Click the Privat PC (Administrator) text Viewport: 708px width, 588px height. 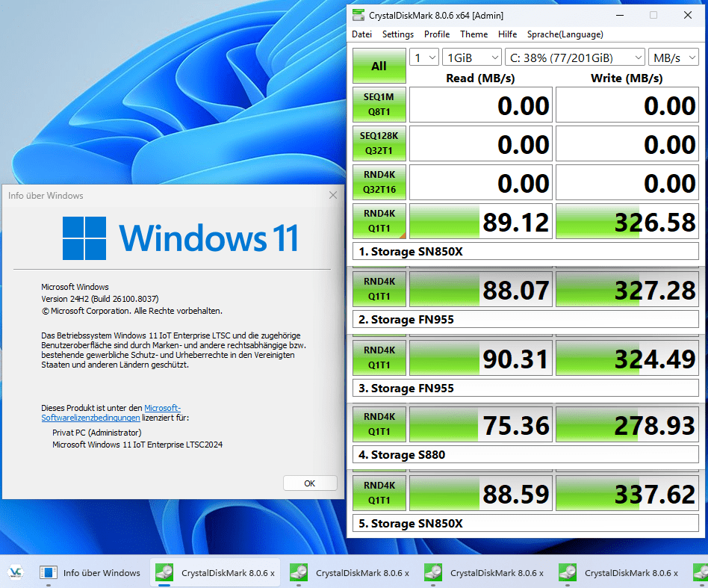pos(96,433)
